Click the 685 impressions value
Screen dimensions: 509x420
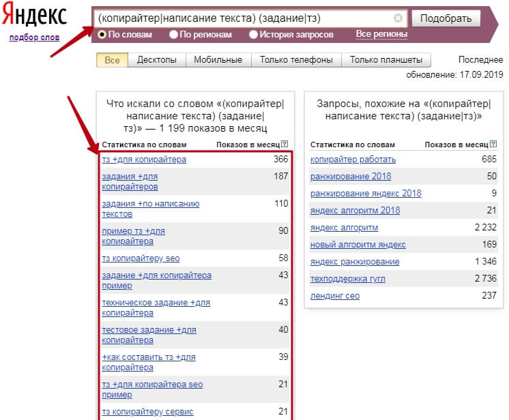pyautogui.click(x=489, y=159)
